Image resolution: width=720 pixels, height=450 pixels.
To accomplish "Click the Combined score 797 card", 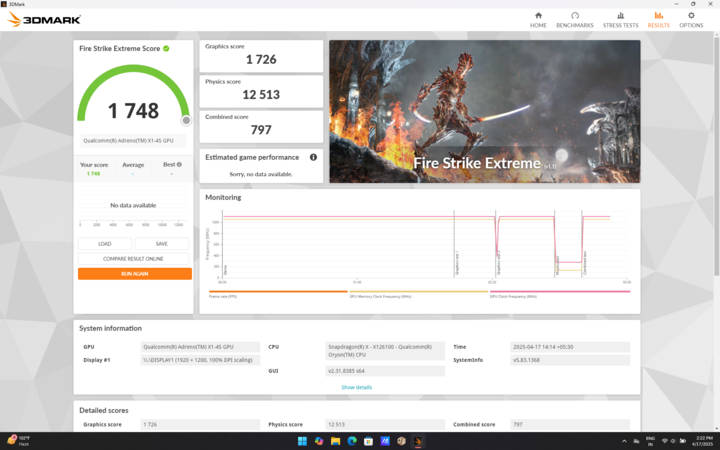I will [x=261, y=126].
